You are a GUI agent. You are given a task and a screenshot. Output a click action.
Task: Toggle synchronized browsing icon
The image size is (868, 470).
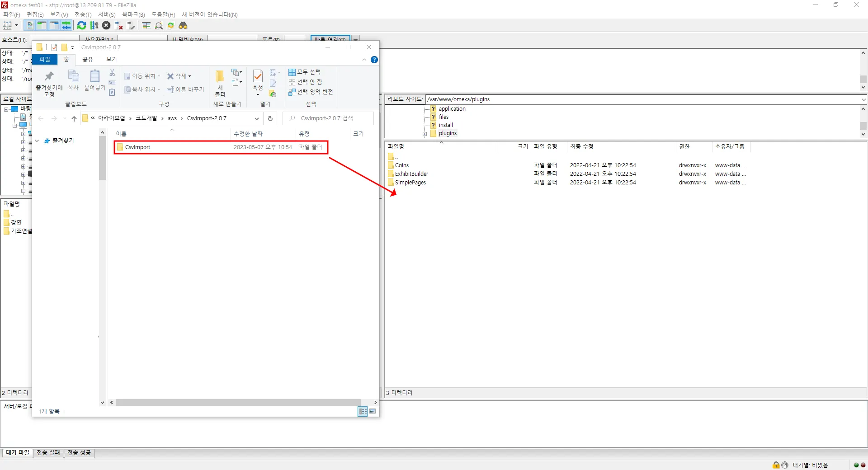click(x=171, y=25)
